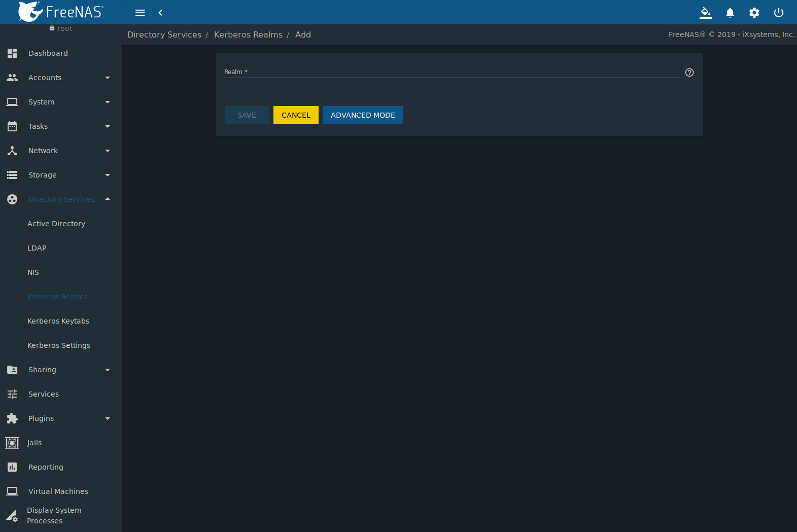Go to Kerberos Realms breadcrumb

click(248, 34)
